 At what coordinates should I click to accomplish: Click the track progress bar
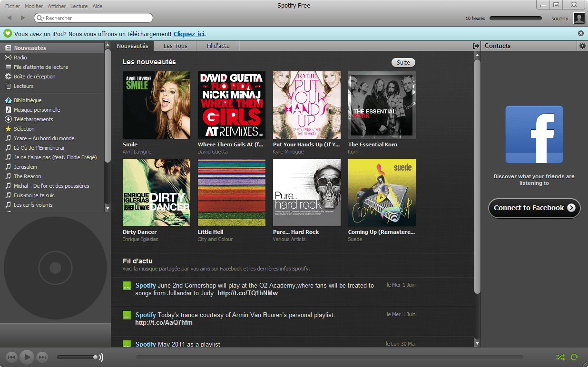329,357
